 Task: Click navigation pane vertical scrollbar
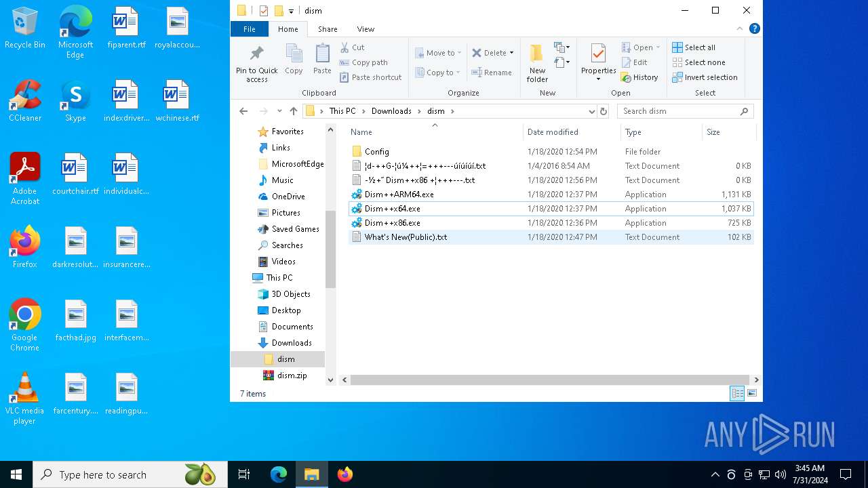tap(331, 248)
